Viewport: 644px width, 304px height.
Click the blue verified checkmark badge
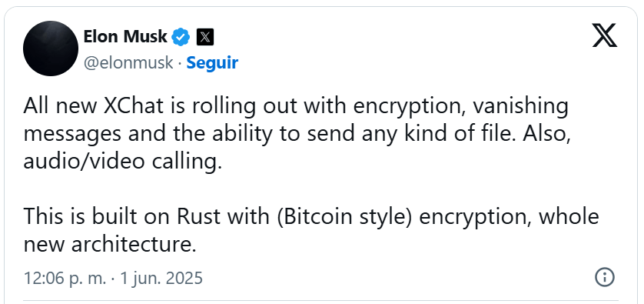181,37
